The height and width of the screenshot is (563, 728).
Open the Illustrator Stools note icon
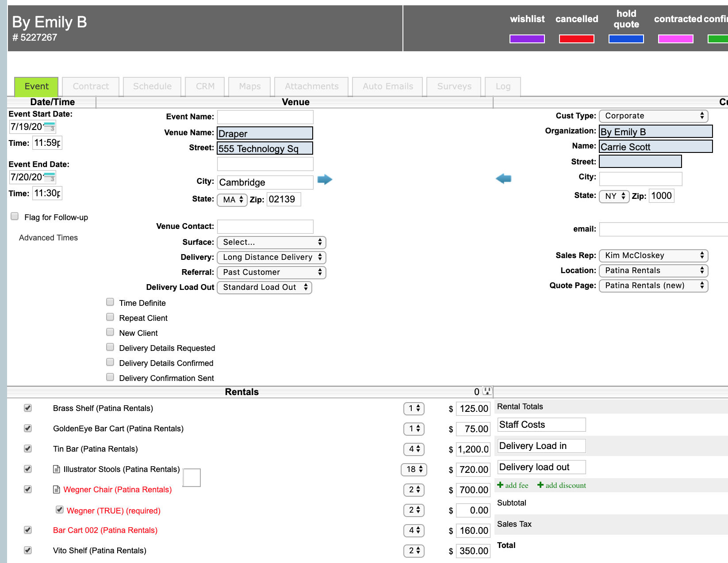tap(57, 469)
